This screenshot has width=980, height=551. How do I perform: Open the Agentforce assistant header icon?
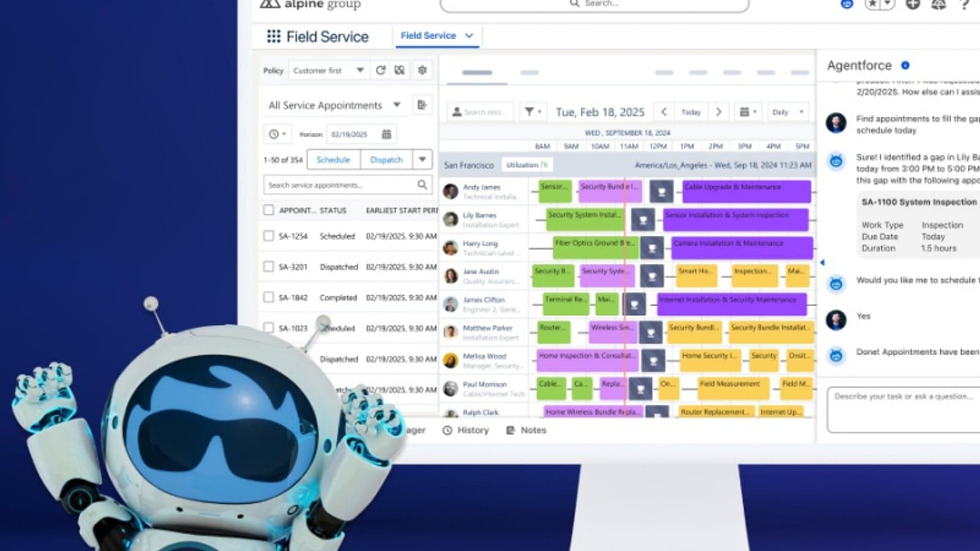846,4
